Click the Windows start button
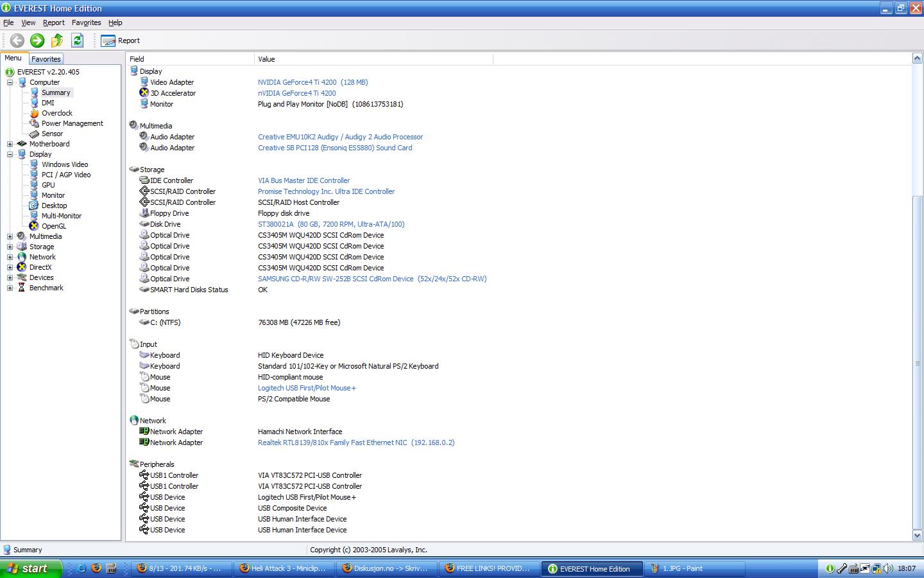The image size is (924, 578). click(x=31, y=568)
